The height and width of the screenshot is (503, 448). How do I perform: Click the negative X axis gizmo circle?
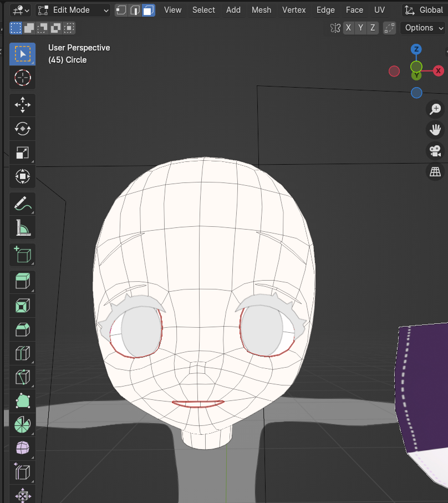[394, 71]
